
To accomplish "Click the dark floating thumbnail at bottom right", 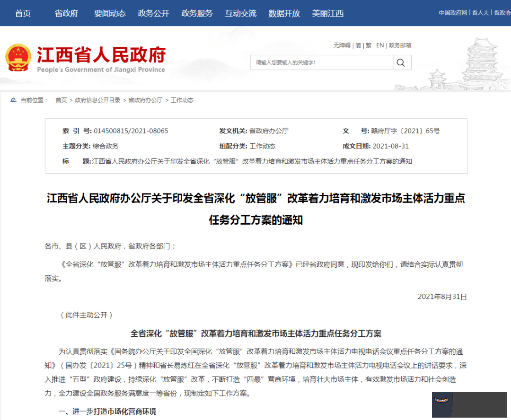I will tap(469, 405).
